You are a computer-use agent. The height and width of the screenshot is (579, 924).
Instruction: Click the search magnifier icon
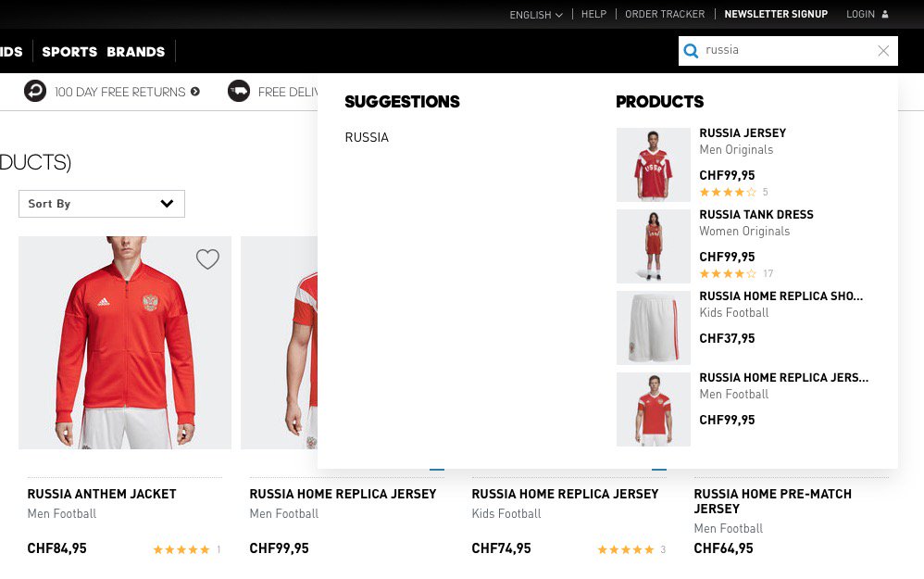click(x=691, y=51)
